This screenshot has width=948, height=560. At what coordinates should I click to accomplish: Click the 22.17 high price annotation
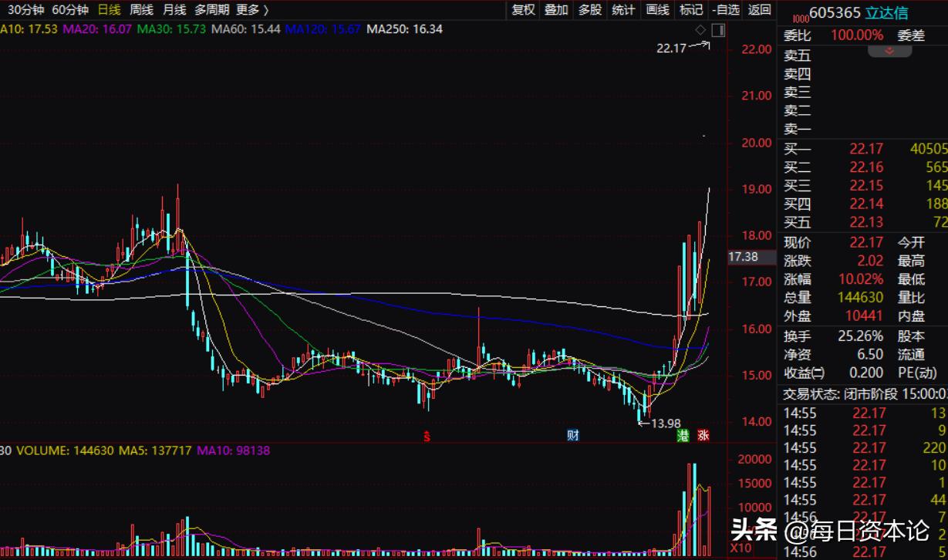click(x=671, y=48)
